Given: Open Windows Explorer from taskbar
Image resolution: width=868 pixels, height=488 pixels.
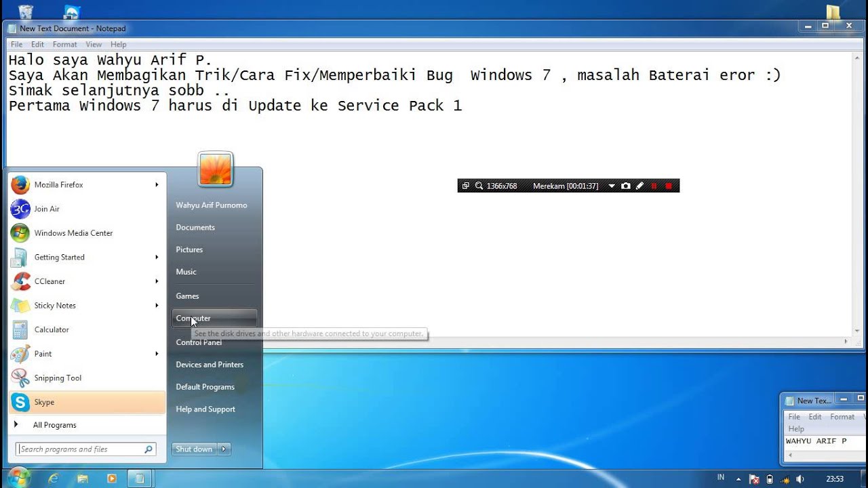Looking at the screenshot, I should pos(83,479).
